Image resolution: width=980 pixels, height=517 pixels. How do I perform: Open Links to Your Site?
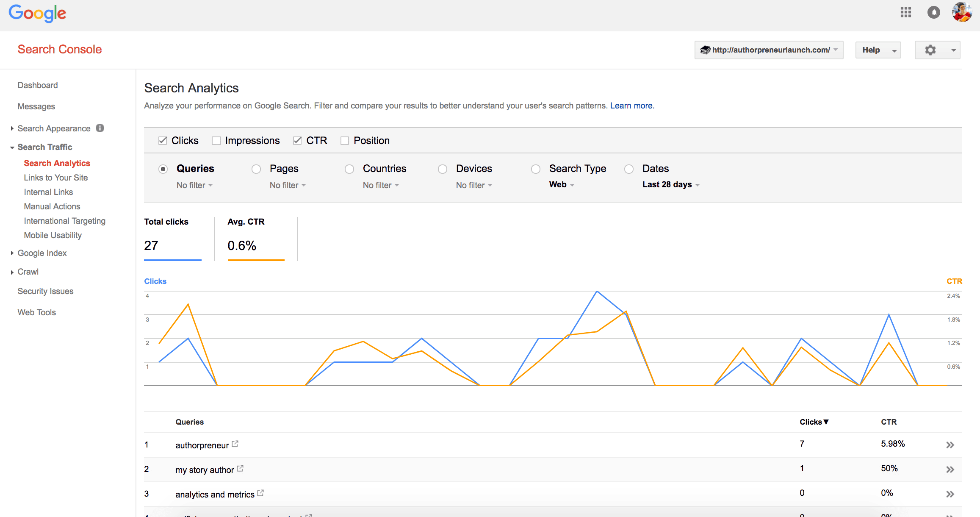[x=56, y=178]
